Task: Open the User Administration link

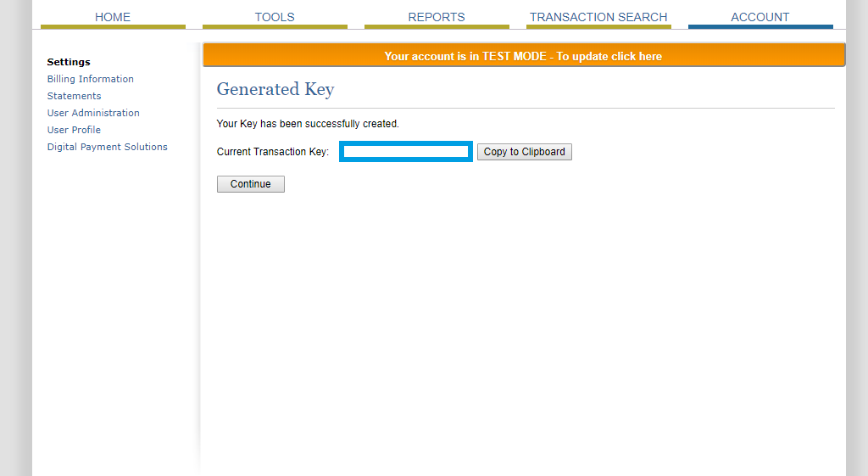Action: pos(93,113)
